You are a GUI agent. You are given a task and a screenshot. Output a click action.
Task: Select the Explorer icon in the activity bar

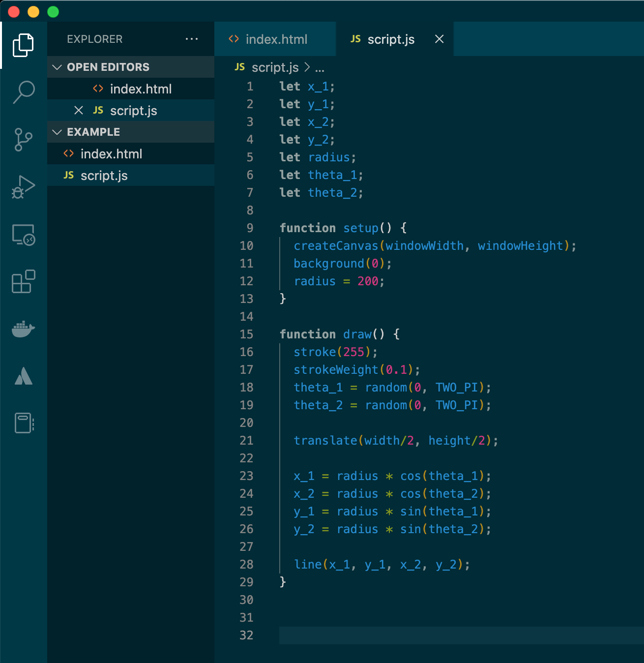(23, 45)
